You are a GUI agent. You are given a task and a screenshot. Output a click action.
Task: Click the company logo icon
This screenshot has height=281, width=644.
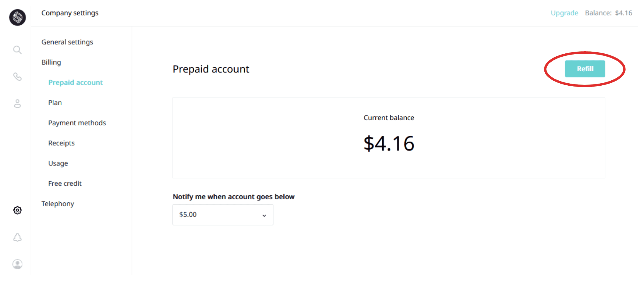click(17, 17)
